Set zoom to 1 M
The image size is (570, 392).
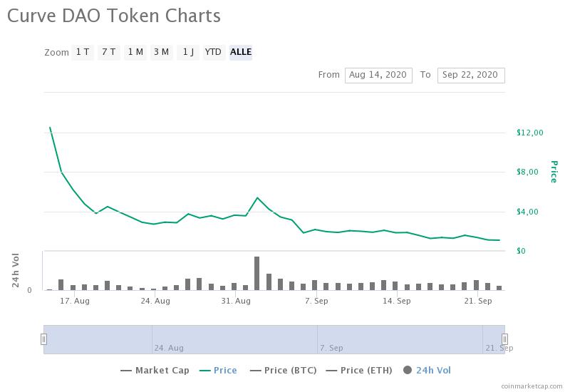[135, 52]
